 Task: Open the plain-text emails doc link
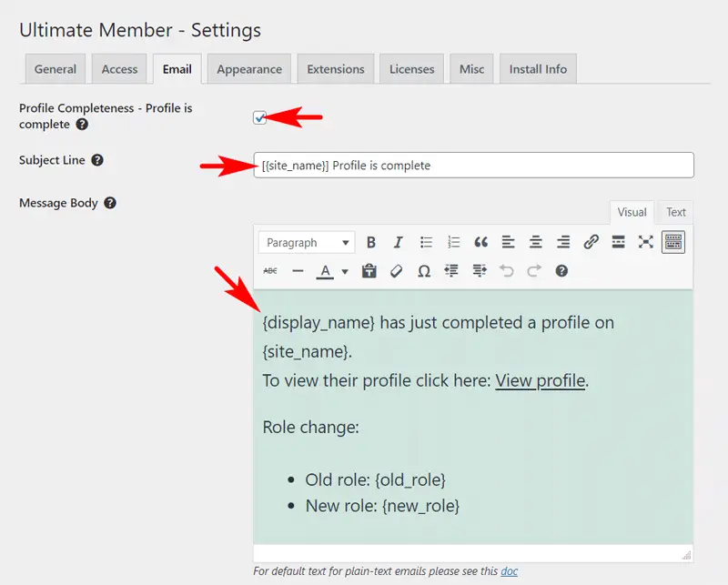tap(509, 571)
